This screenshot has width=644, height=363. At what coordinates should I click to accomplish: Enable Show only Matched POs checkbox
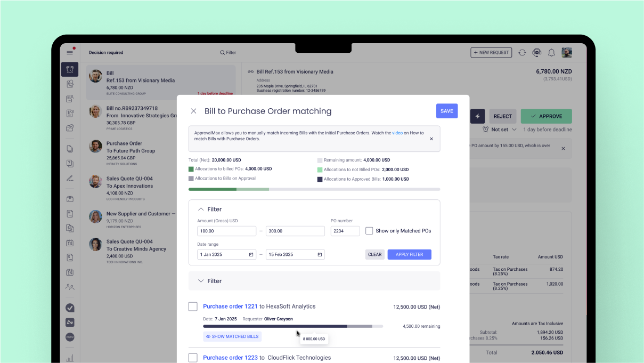369,231
